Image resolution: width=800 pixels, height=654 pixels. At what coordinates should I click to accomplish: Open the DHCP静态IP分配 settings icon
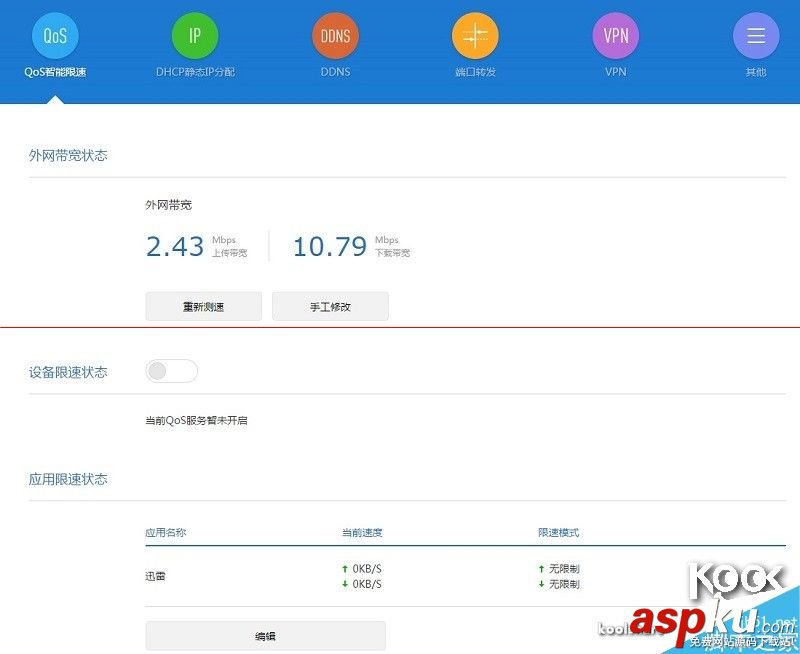194,35
